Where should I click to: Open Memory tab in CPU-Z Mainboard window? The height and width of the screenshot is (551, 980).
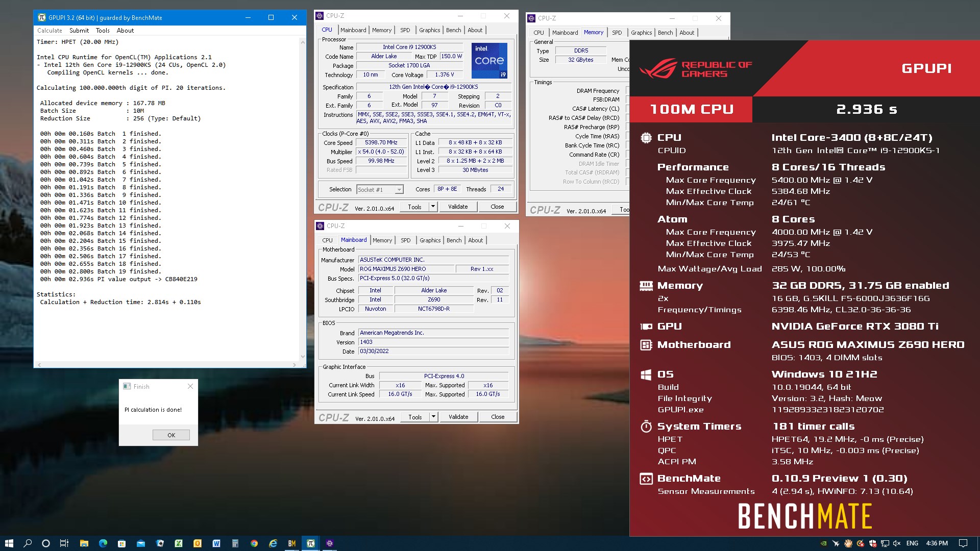tap(382, 240)
